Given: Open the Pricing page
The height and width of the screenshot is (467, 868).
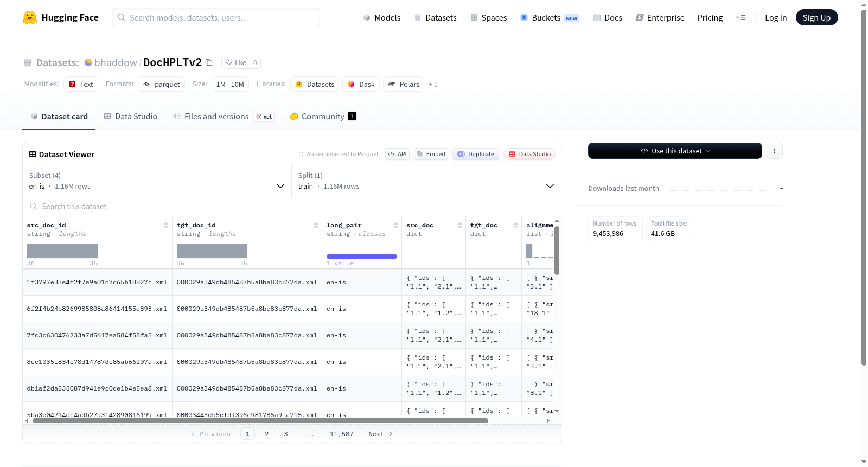Looking at the screenshot, I should pyautogui.click(x=710, y=17).
